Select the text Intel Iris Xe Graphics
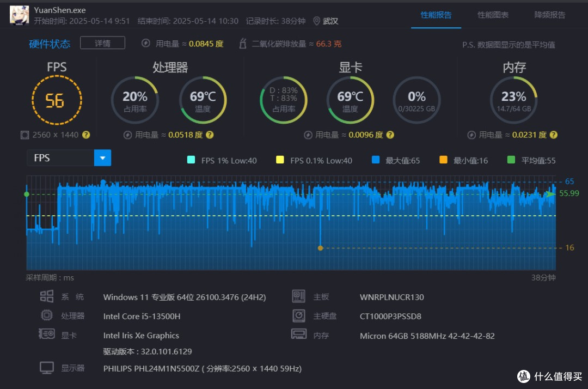The width and height of the screenshot is (588, 389). tap(141, 336)
